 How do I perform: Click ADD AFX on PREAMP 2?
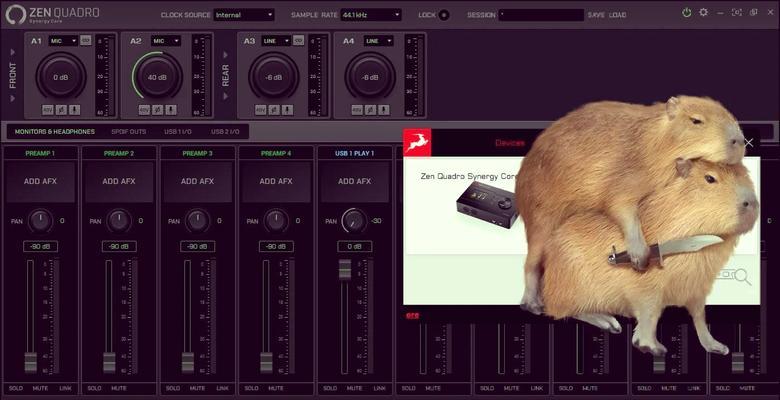119,182
